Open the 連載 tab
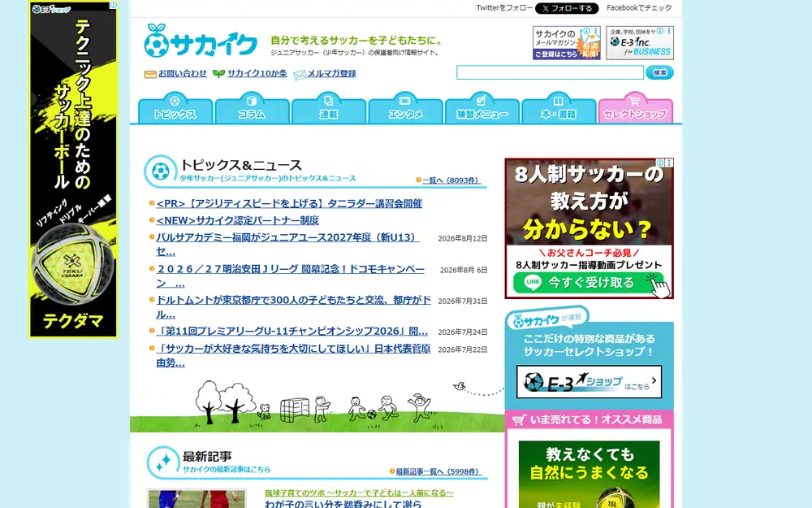Viewport: 812px width, 508px height. (x=329, y=108)
